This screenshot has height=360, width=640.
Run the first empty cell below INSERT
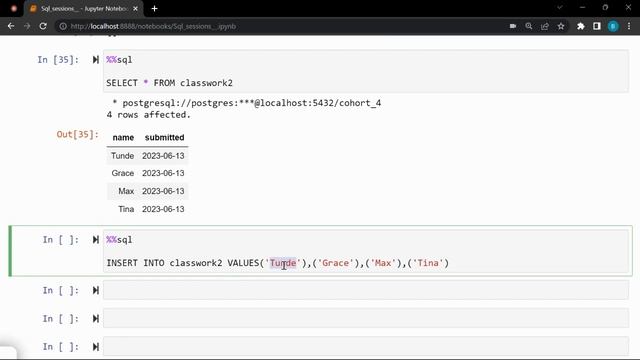96,290
